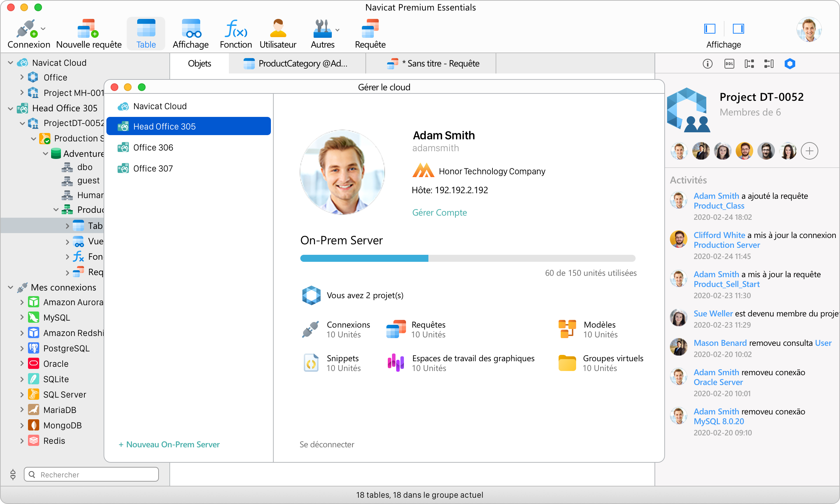The height and width of the screenshot is (504, 840).
Task: Toggle the left pane display icon
Action: (x=710, y=29)
